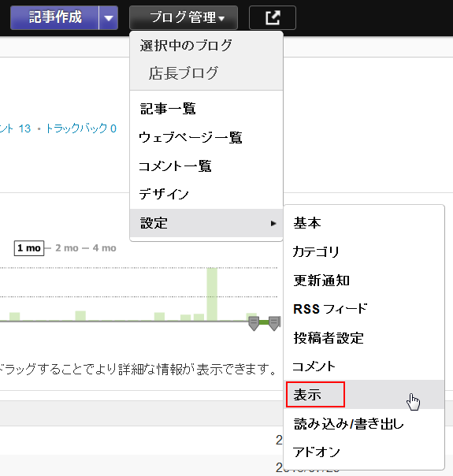
Task: Open ウェブページ一覧 from the menu
Action: tap(206, 137)
